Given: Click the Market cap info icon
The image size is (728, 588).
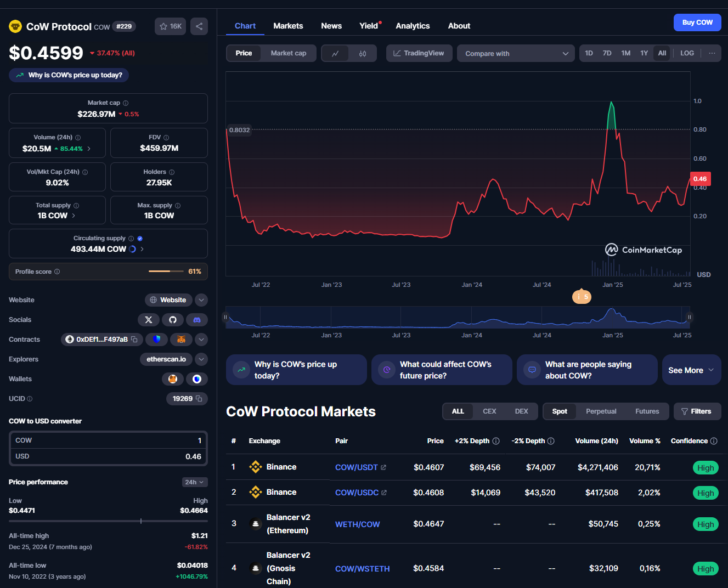Looking at the screenshot, I should pyautogui.click(x=126, y=103).
